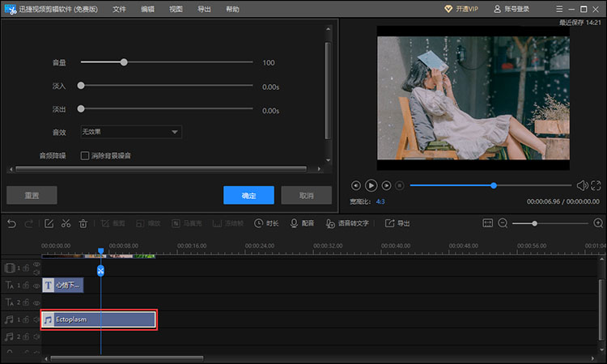The image size is (607, 364).
Task: Open the 配音 voiceover recorder
Action: (302, 223)
